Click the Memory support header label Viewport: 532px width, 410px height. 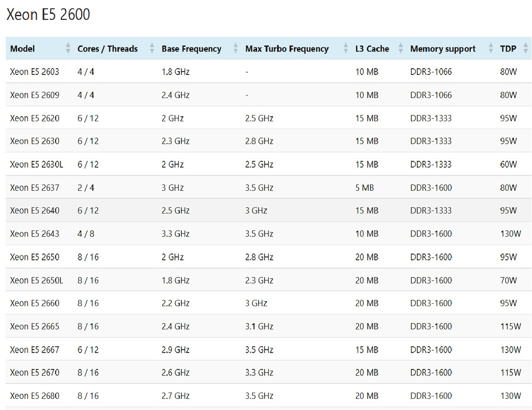[x=443, y=49]
